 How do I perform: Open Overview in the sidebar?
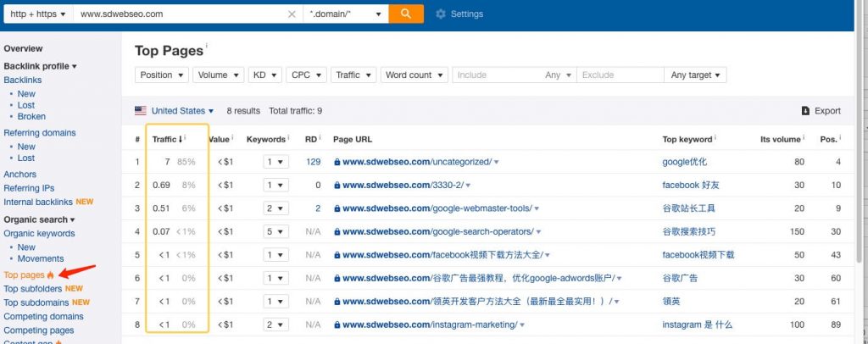point(23,48)
